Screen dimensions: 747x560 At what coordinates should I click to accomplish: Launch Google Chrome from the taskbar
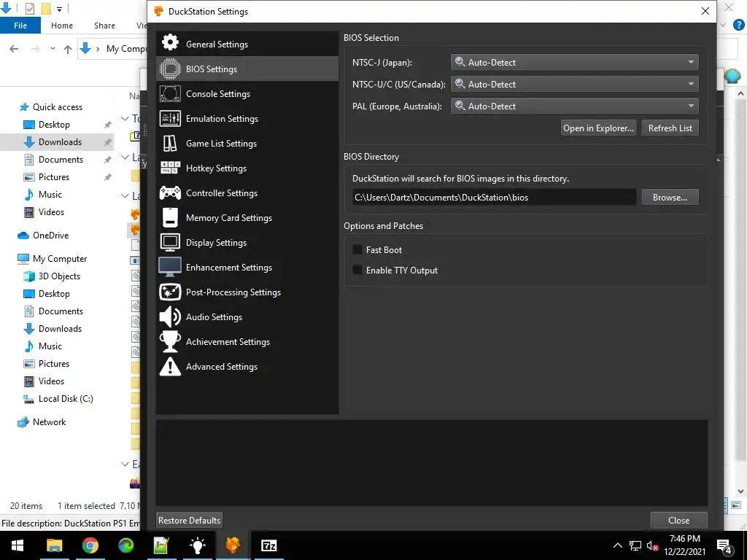[x=90, y=545]
